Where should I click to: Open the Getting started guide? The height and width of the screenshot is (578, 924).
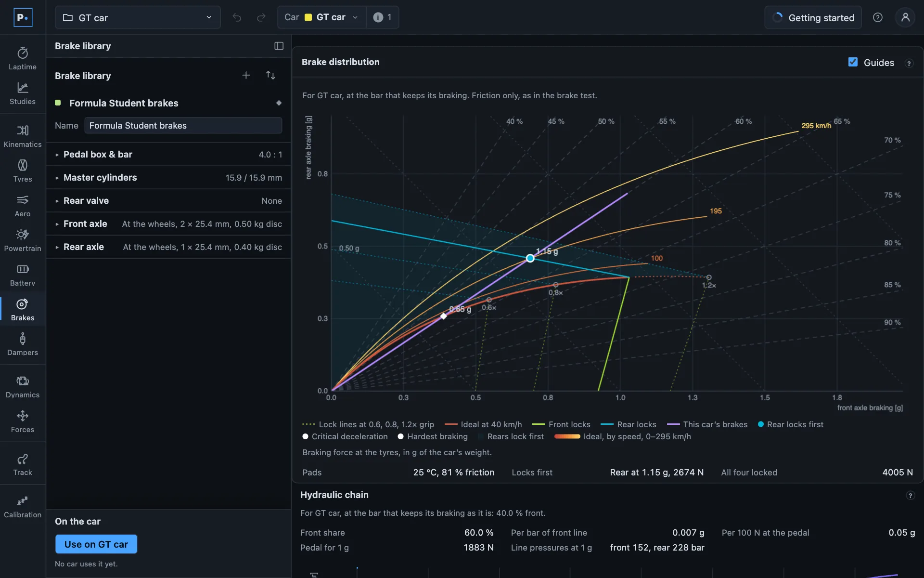coord(813,17)
